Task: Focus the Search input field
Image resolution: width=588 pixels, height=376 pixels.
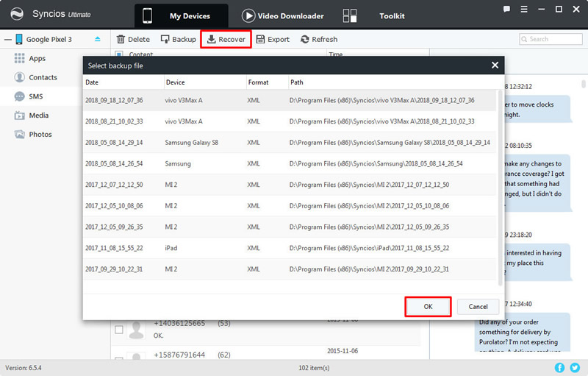Action: click(551, 39)
